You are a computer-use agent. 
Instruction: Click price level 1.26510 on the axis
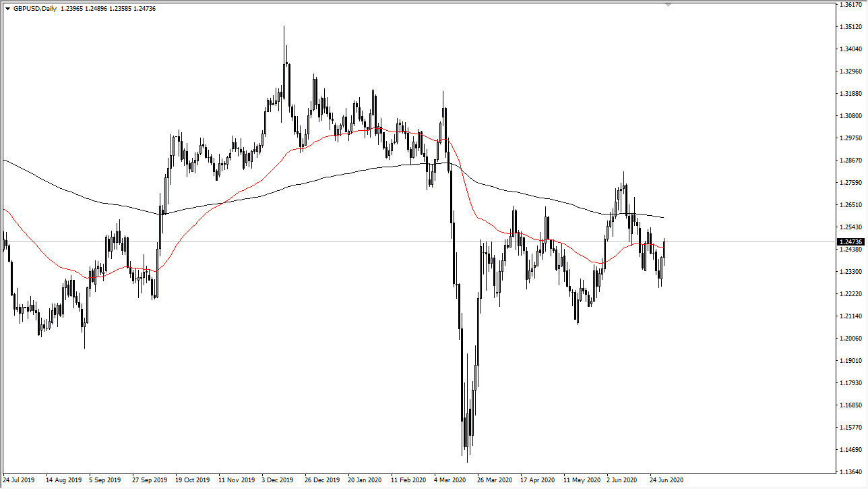850,205
